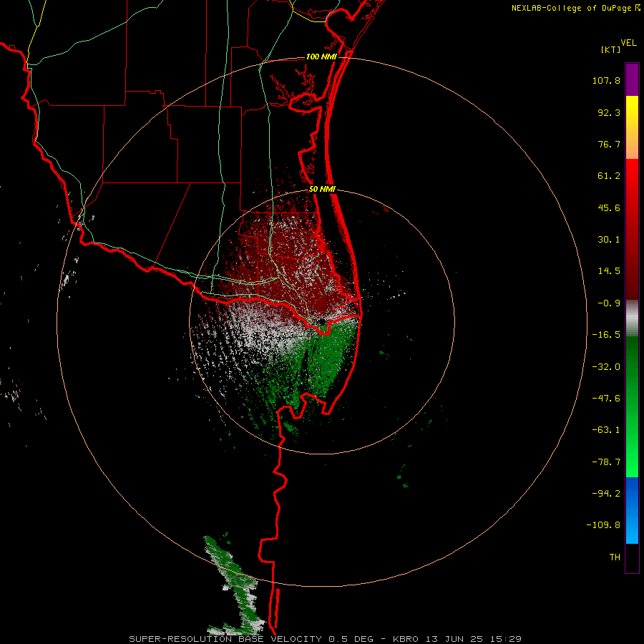Click the 14.5 velocity scale value
The height and width of the screenshot is (644, 644).
(x=609, y=271)
